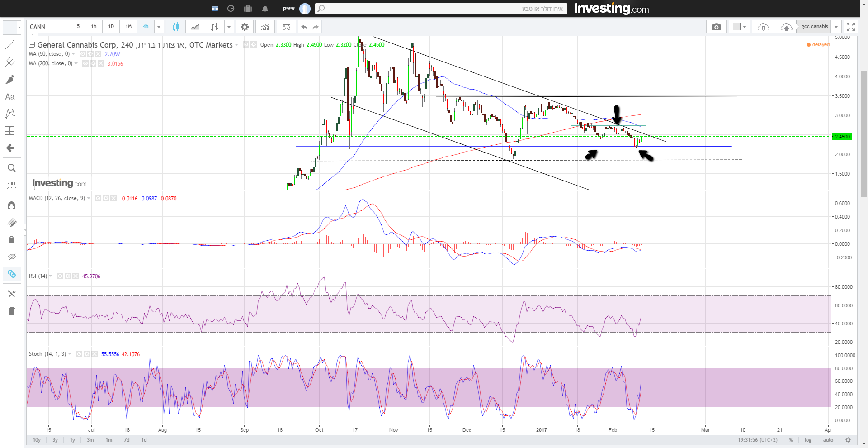Select the 1D interval
The width and height of the screenshot is (868, 448).
111,27
